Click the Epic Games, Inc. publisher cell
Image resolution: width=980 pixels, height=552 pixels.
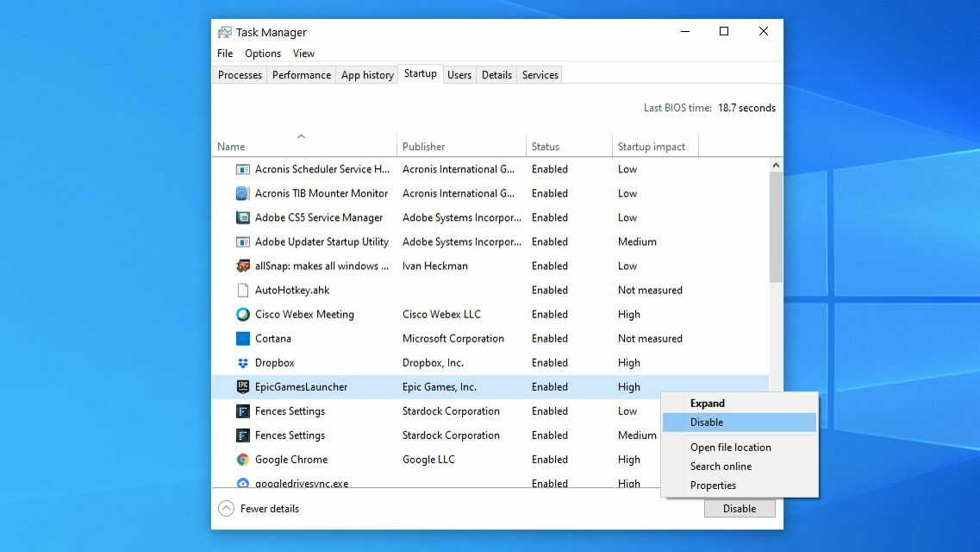click(x=440, y=387)
